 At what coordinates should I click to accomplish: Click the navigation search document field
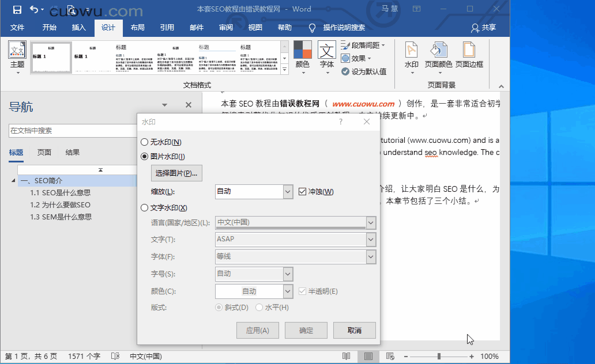coord(73,131)
